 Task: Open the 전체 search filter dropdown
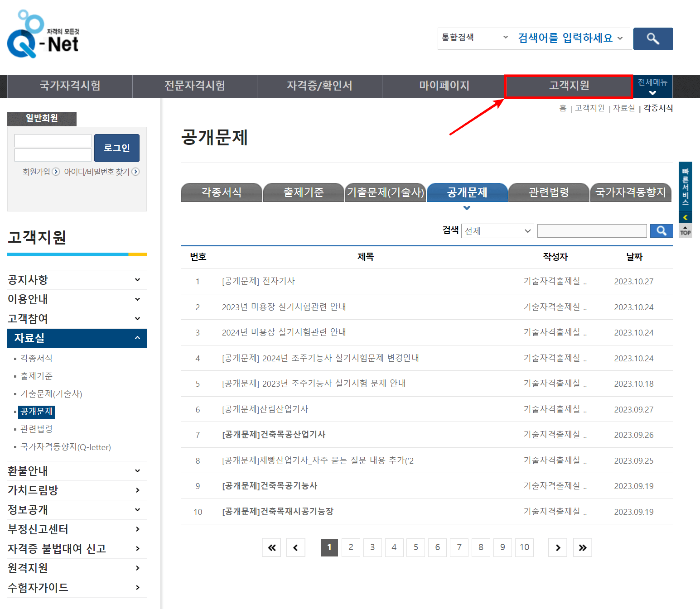tap(497, 231)
